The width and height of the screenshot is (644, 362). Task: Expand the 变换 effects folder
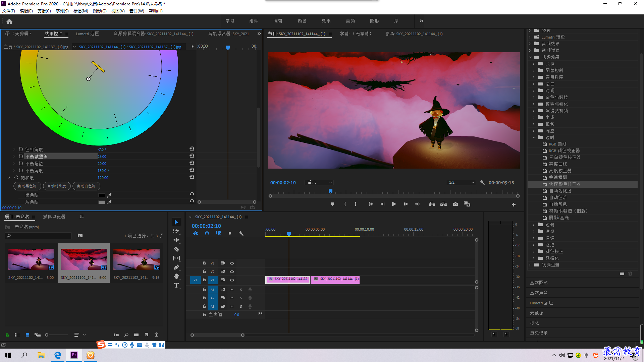[533, 64]
